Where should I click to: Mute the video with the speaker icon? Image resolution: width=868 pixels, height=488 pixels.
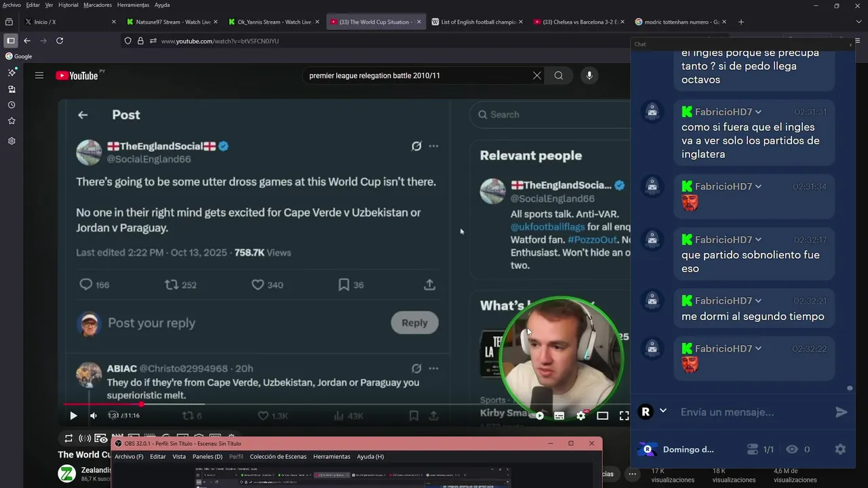(94, 415)
